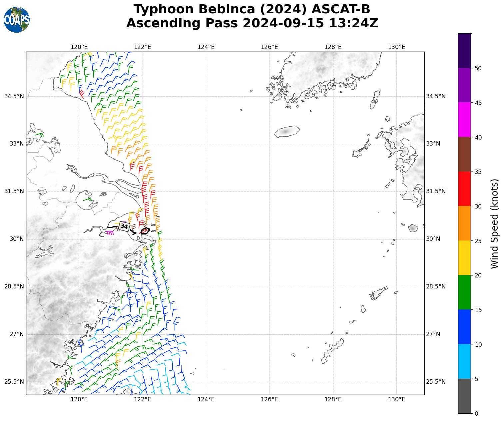Select the black typhoon center marker

[x=145, y=230]
